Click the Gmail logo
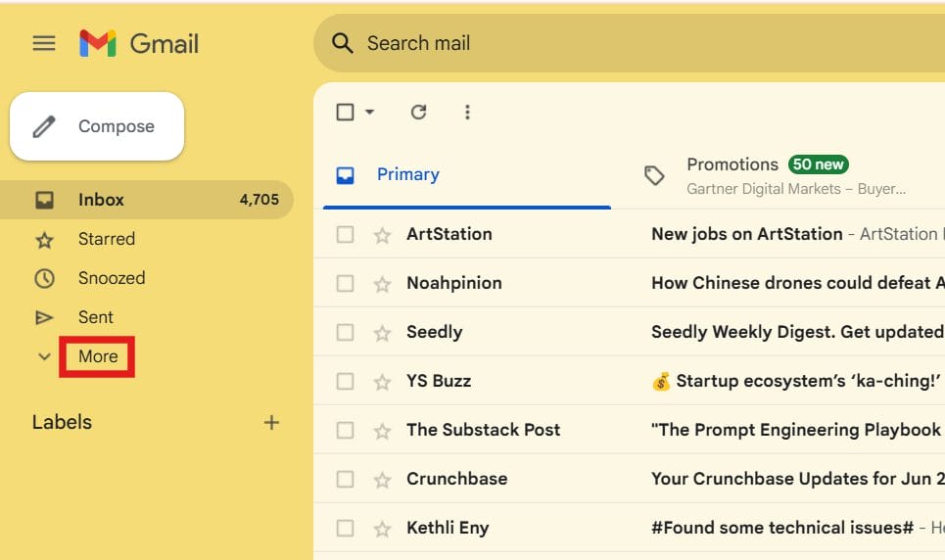945x560 pixels. pos(139,43)
